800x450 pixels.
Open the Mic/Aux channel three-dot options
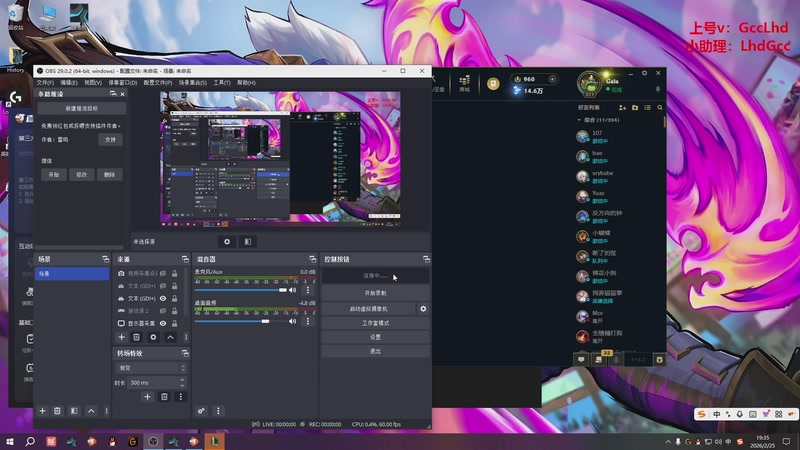coord(308,290)
